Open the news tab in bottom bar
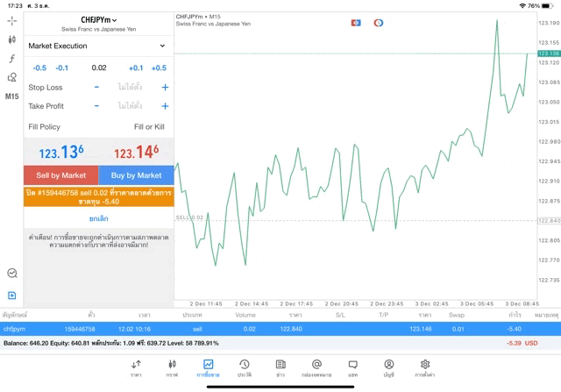561x392 pixels. [x=280, y=368]
